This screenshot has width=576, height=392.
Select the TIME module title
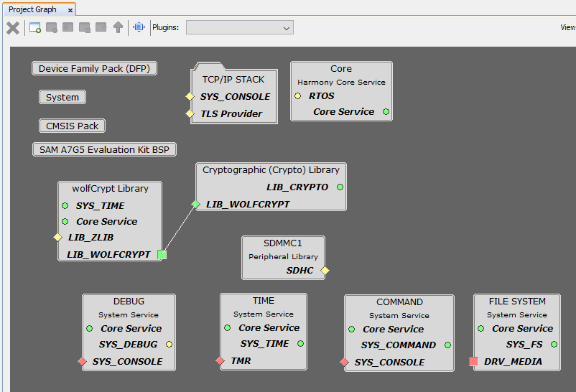[x=264, y=301]
